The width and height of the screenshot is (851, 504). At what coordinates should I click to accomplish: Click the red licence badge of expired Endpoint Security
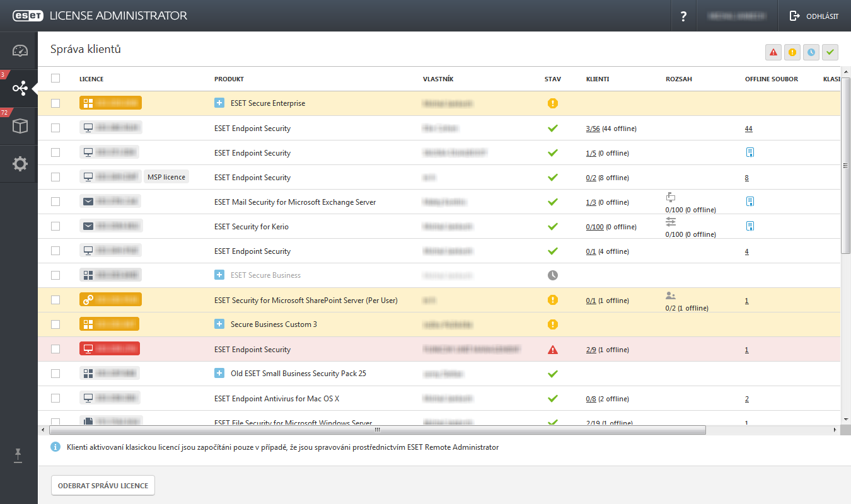click(x=110, y=348)
